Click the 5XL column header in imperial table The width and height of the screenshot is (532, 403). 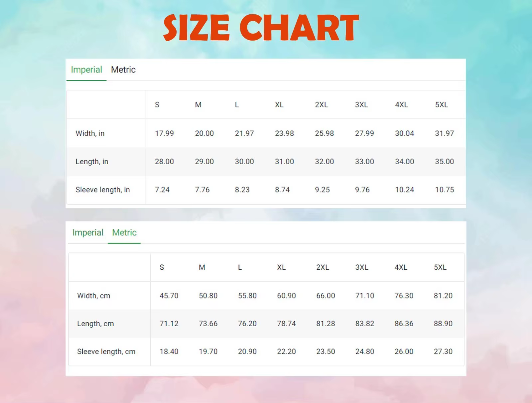coord(442,105)
